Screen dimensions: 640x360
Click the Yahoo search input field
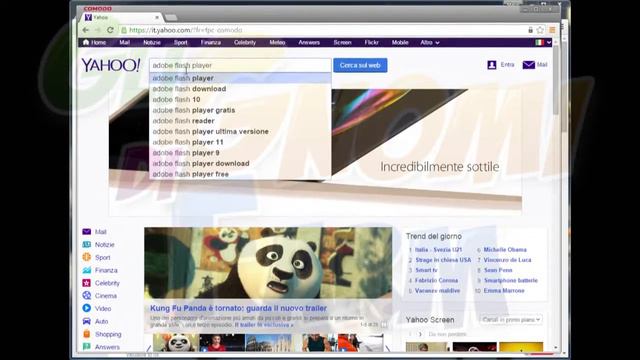point(240,65)
